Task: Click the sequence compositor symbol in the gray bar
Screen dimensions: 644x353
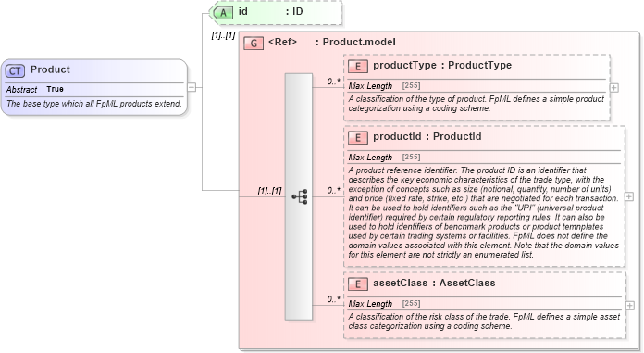Action: pyautogui.click(x=300, y=197)
